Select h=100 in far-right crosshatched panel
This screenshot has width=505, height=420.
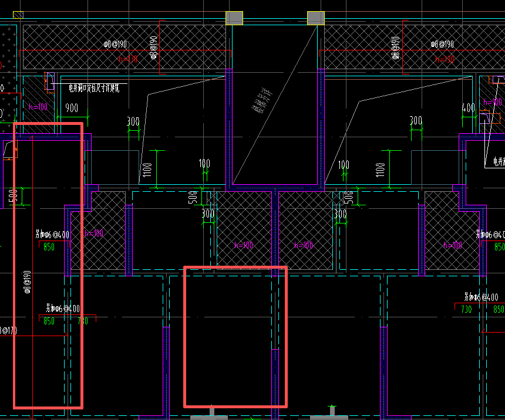[x=453, y=246]
